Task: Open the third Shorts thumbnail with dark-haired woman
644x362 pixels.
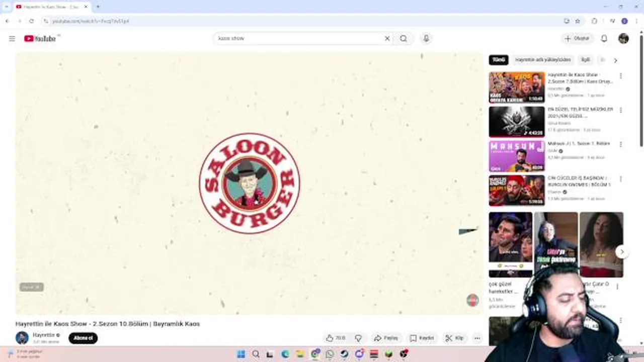Action: [601, 244]
